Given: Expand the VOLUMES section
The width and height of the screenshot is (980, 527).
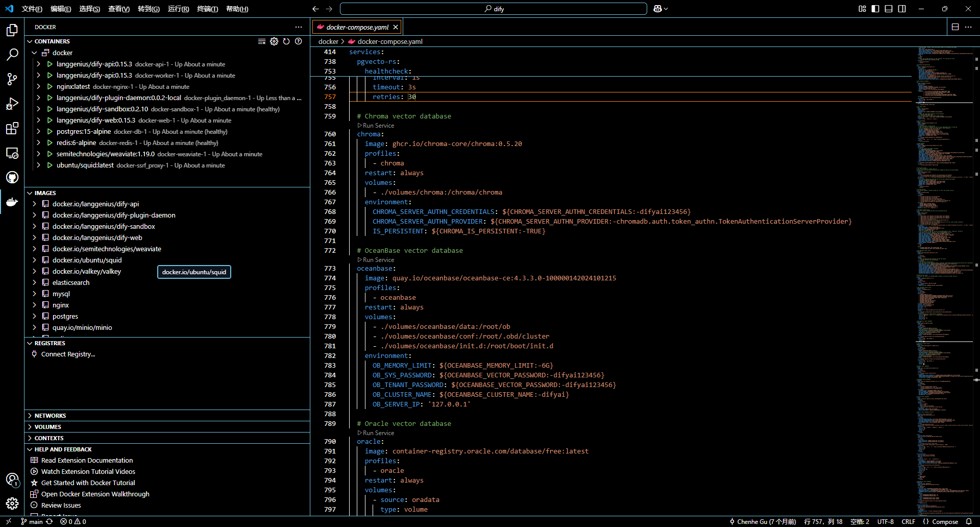Looking at the screenshot, I should (x=47, y=427).
